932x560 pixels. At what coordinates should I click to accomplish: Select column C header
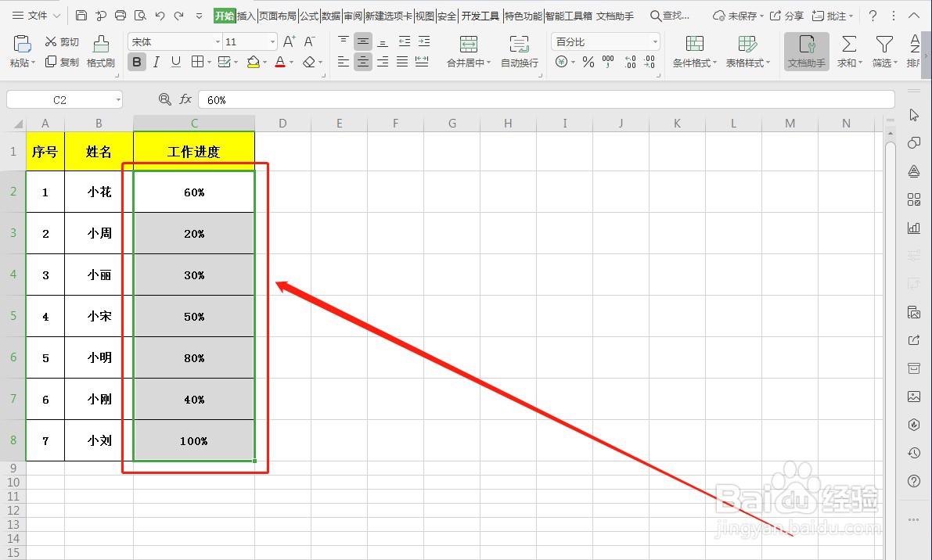click(x=194, y=124)
